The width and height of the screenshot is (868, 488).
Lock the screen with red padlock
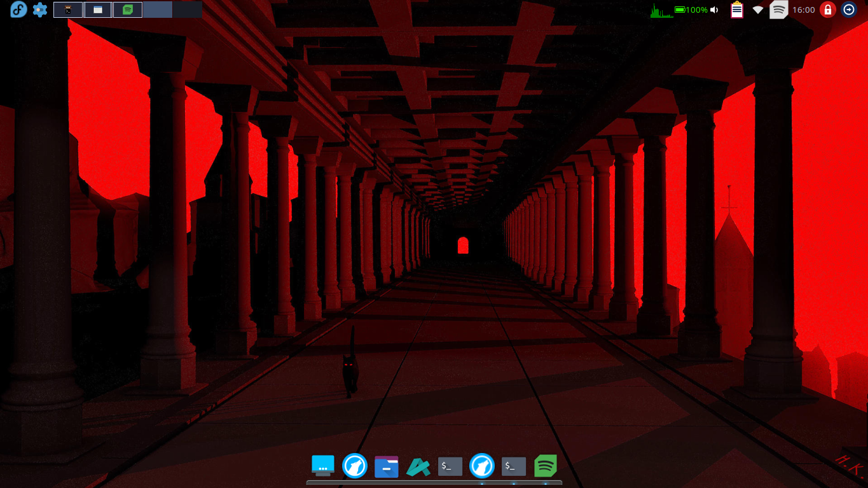point(827,10)
